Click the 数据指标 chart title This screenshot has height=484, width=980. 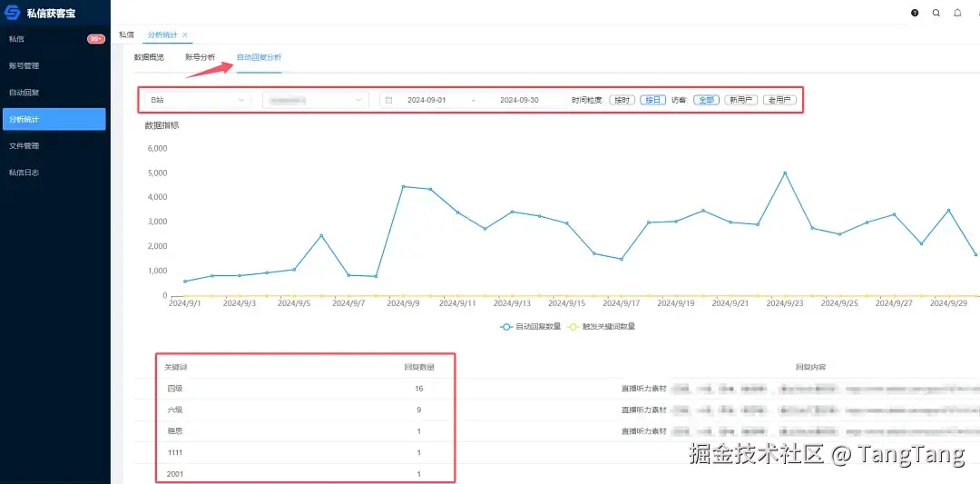click(162, 125)
